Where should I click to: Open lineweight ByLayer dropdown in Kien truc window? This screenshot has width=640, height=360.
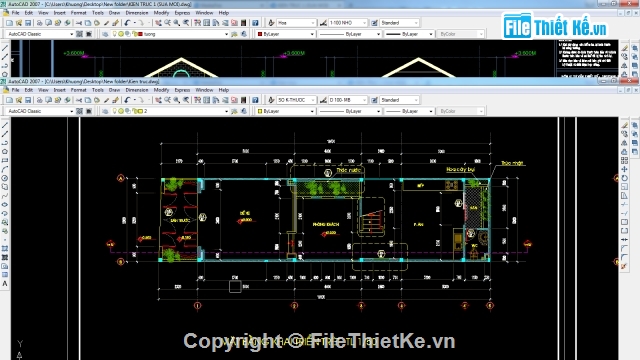click(431, 111)
